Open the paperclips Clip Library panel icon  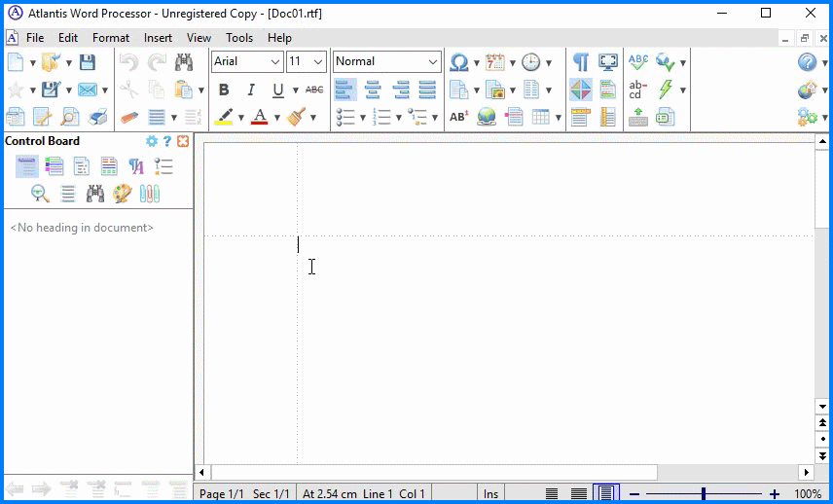click(150, 194)
